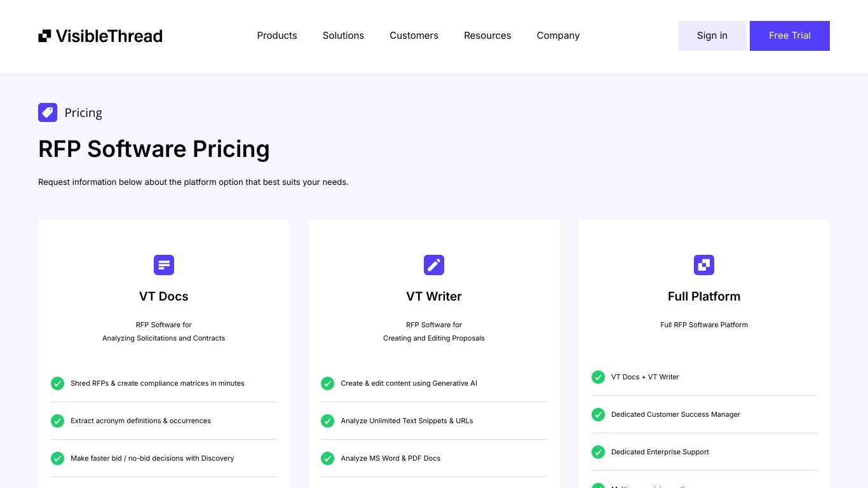Click checkmark beside Dedicated Enterprise Support
Viewport: 868px width, 488px height.
click(x=598, y=452)
